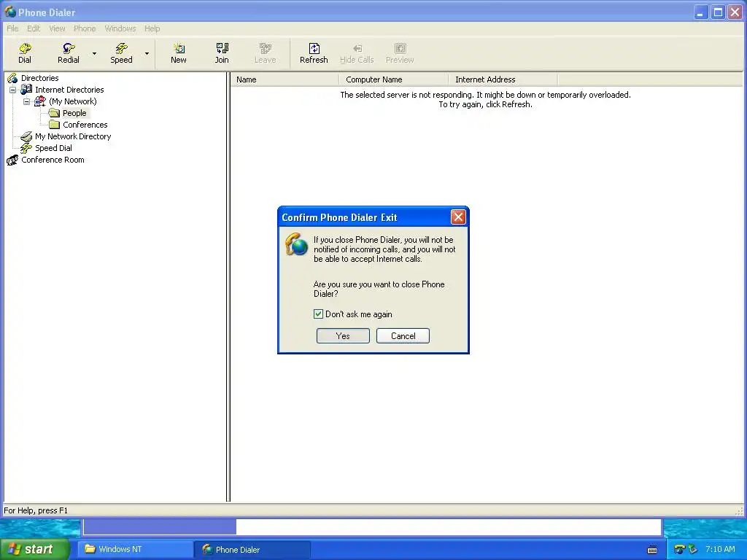Image resolution: width=747 pixels, height=560 pixels.
Task: Open the File menu
Action: (x=12, y=28)
